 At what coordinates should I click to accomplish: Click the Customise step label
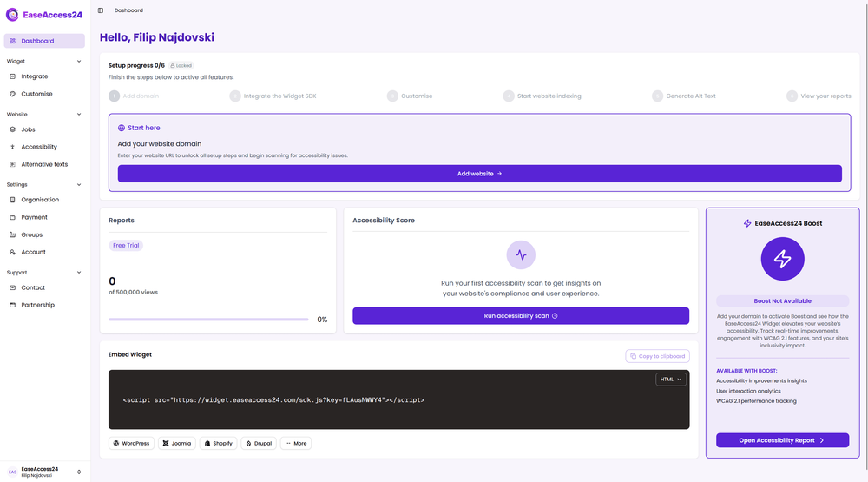point(417,96)
